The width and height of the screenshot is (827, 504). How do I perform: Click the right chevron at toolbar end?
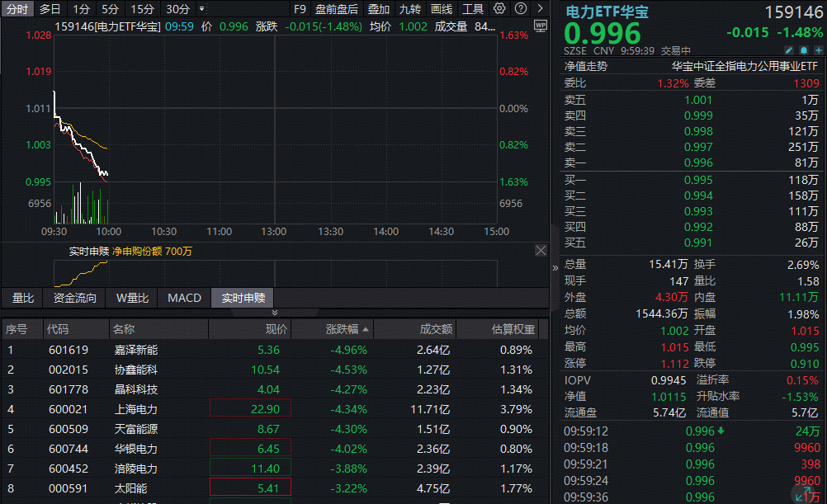(x=541, y=9)
